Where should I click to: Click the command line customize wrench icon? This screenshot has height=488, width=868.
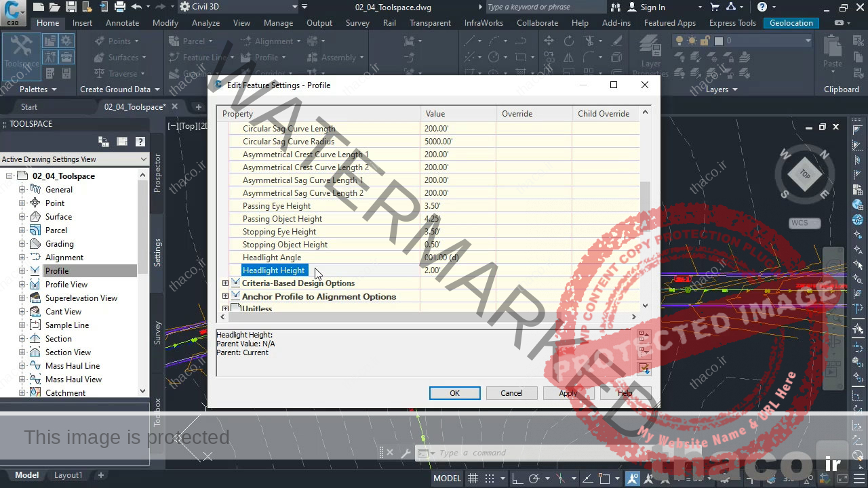(406, 453)
